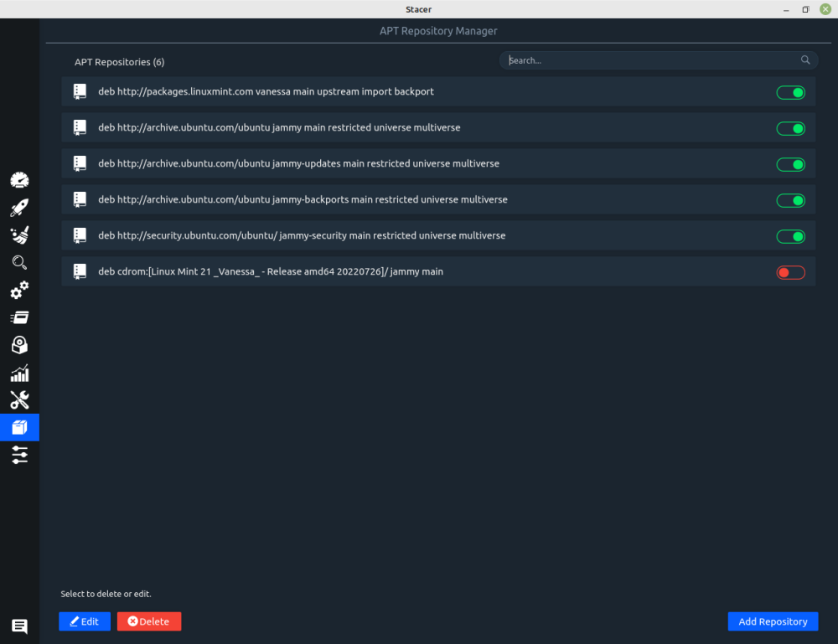838x644 pixels.
Task: Click repository icon for packages.linuxmint.com row
Action: [80, 91]
